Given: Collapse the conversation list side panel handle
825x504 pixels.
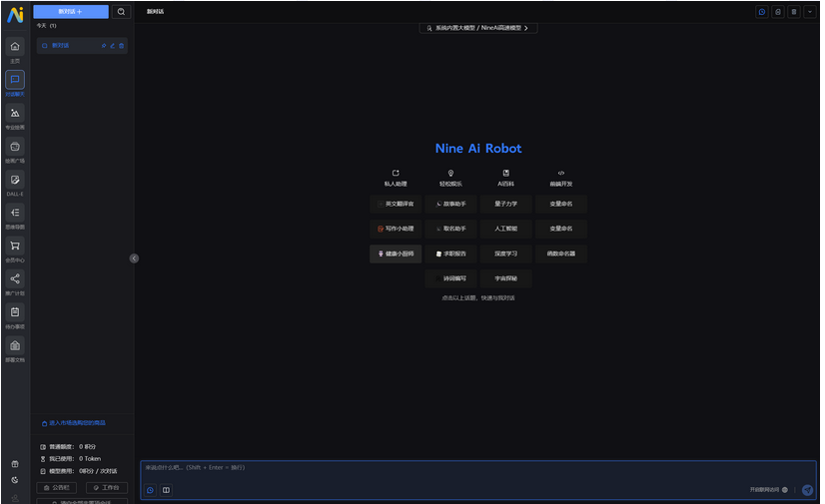Looking at the screenshot, I should pyautogui.click(x=134, y=258).
